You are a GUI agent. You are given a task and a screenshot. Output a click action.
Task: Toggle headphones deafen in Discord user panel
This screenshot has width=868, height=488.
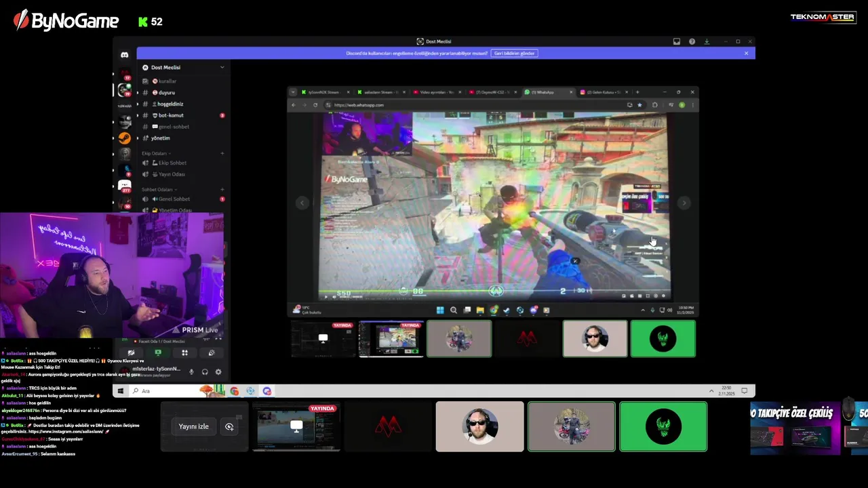click(x=205, y=371)
